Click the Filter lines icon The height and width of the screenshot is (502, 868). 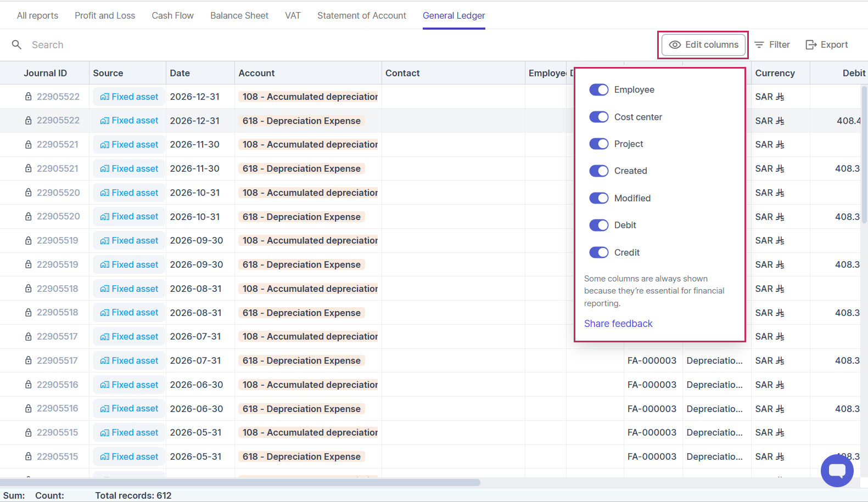pyautogui.click(x=759, y=45)
